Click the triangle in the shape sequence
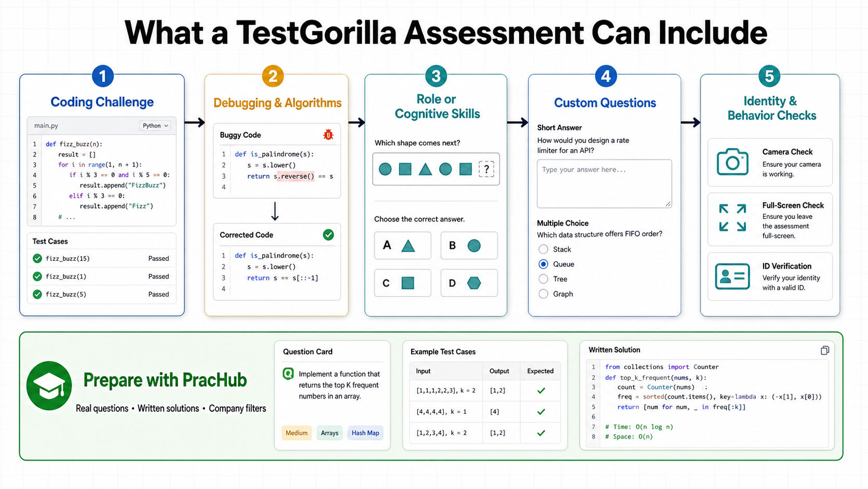This screenshot has height=489, width=868. tap(425, 169)
